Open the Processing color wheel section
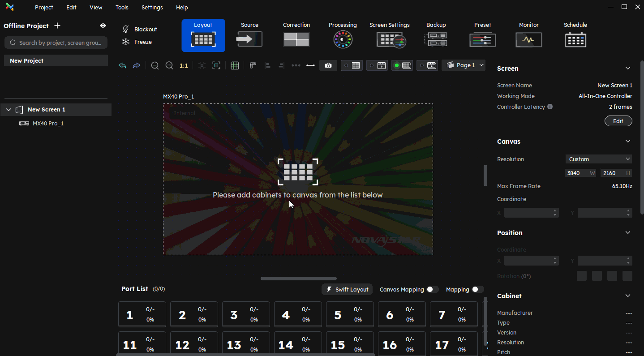 (x=343, y=36)
